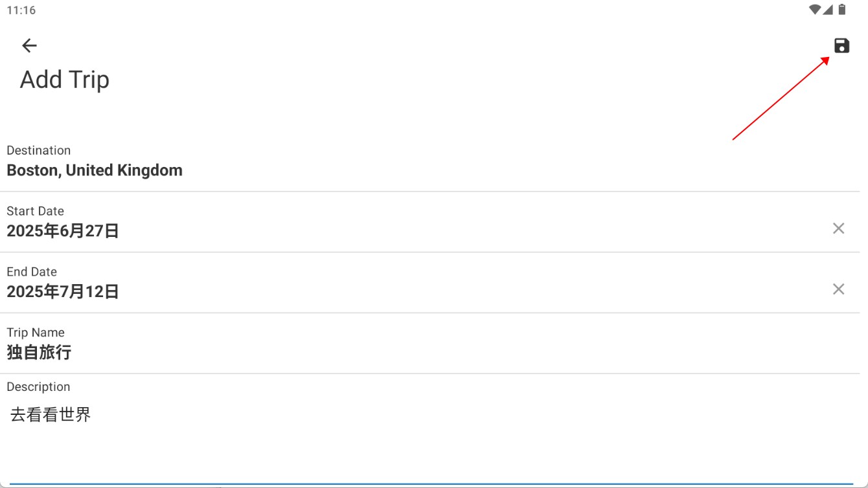The width and height of the screenshot is (868, 488).
Task: Place cursor in description text 去看看世界
Action: click(x=51, y=415)
